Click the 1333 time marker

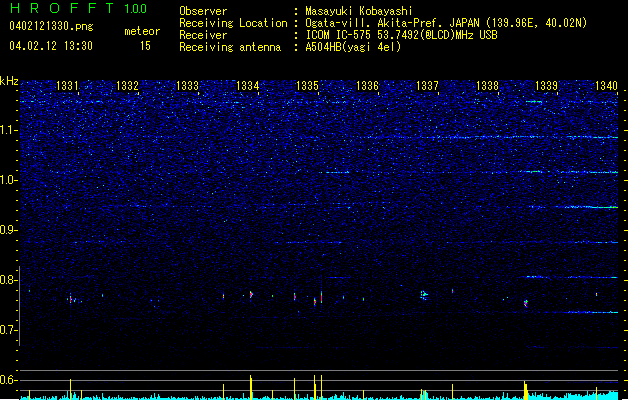click(x=187, y=86)
